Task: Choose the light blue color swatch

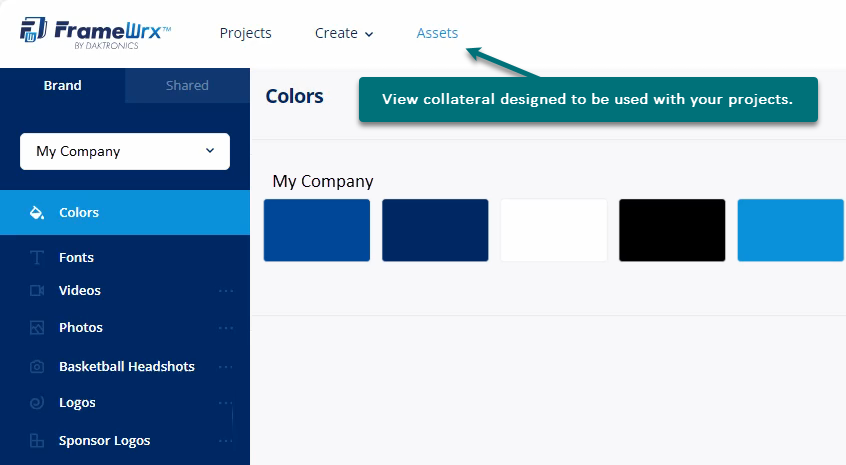Action: pyautogui.click(x=790, y=230)
